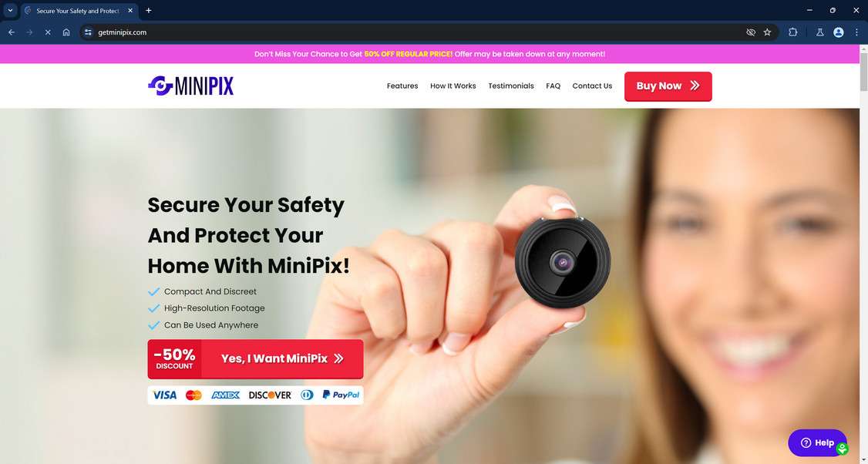Image resolution: width=868 pixels, height=464 pixels.
Task: Open the Help chat widget
Action: (818, 443)
